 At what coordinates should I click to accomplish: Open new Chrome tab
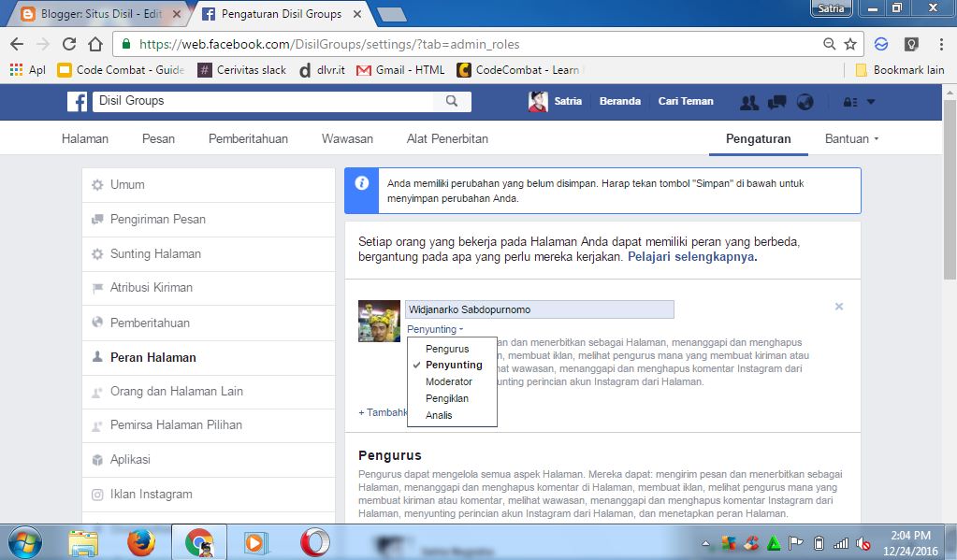(391, 15)
